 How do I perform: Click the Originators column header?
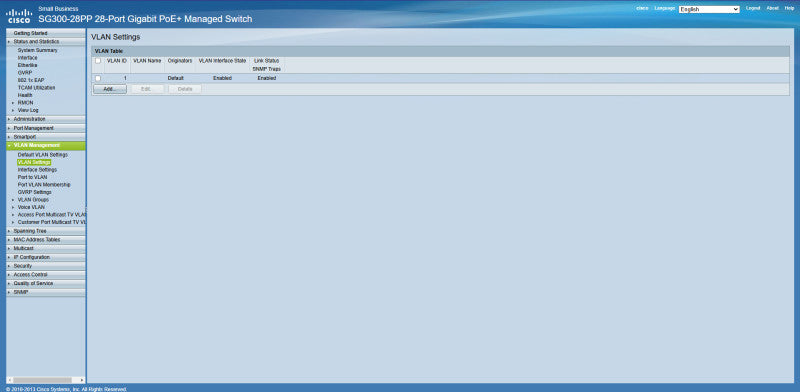(180, 61)
